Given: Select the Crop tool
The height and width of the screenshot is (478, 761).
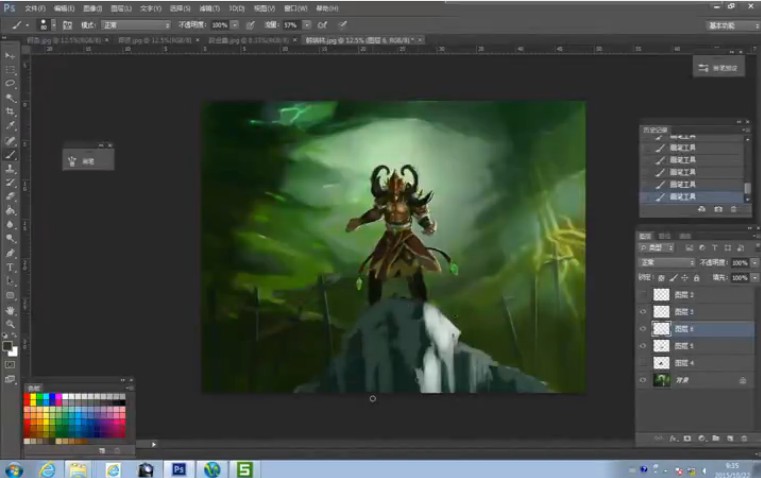Looking at the screenshot, I should (x=10, y=112).
